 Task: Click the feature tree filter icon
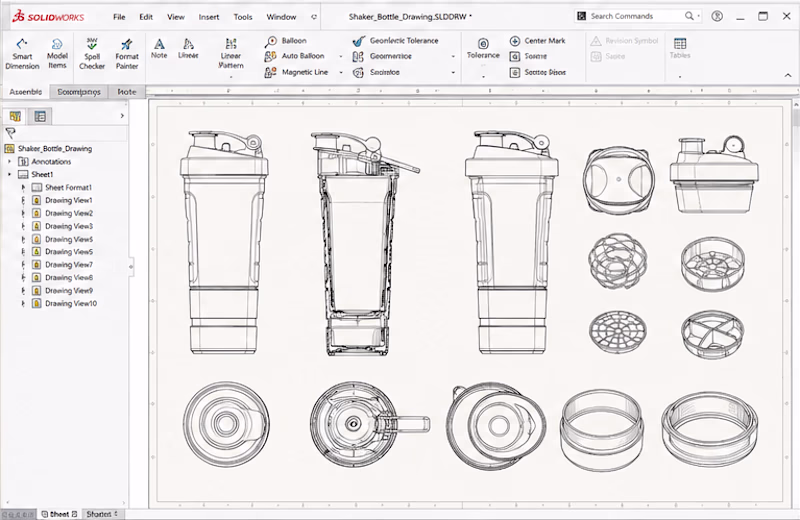[x=10, y=133]
